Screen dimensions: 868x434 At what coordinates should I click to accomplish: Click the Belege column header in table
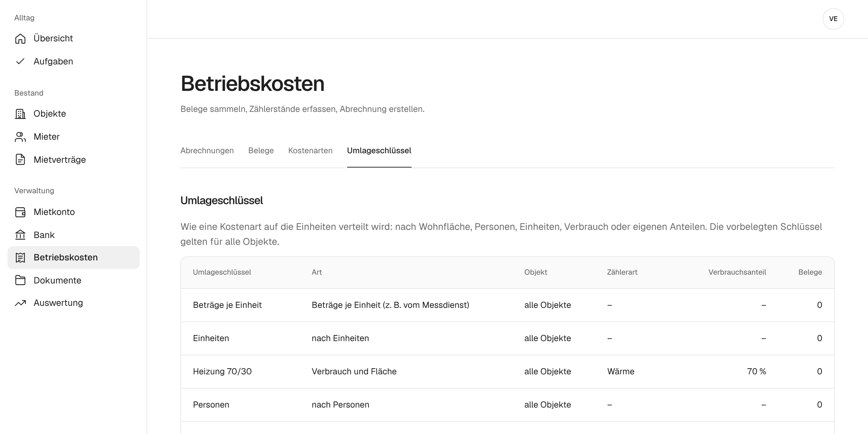pyautogui.click(x=810, y=272)
